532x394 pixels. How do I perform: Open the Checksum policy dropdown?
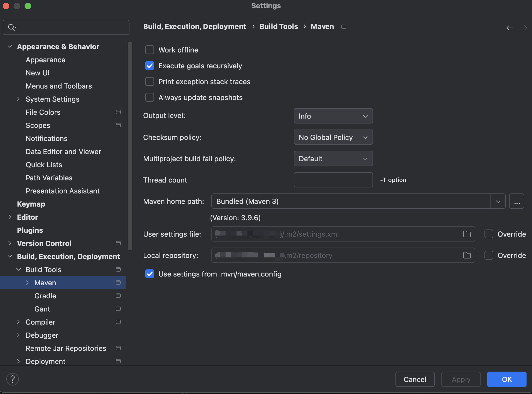point(333,137)
